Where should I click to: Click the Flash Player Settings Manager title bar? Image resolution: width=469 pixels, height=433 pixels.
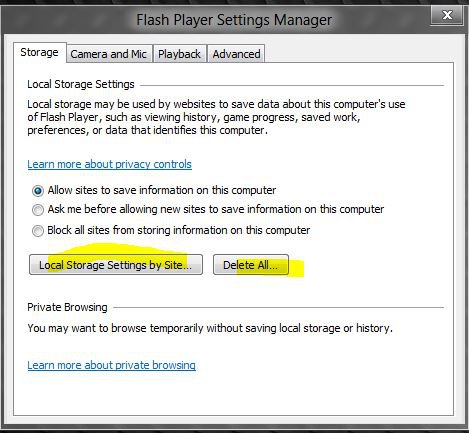pyautogui.click(x=234, y=20)
